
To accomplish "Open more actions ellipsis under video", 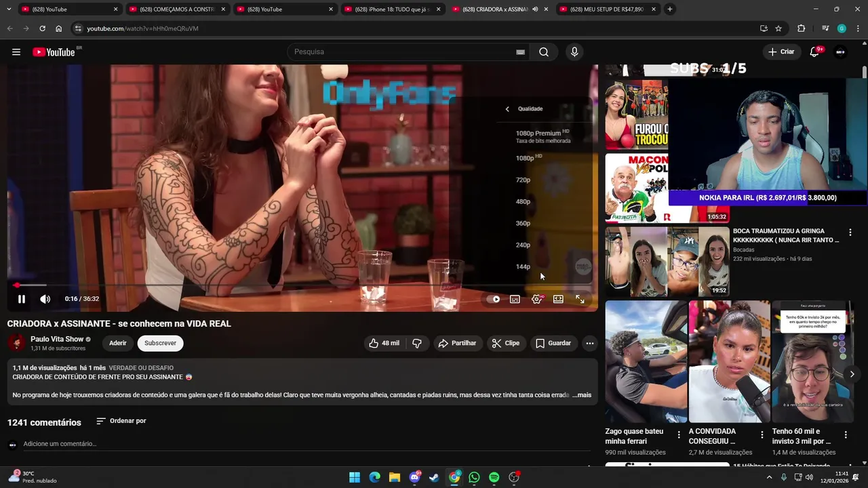I will click(590, 344).
